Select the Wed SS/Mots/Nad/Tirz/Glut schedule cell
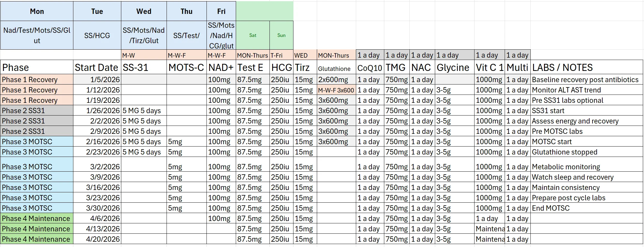Viewport: 644px width, 247px height. tap(144, 35)
